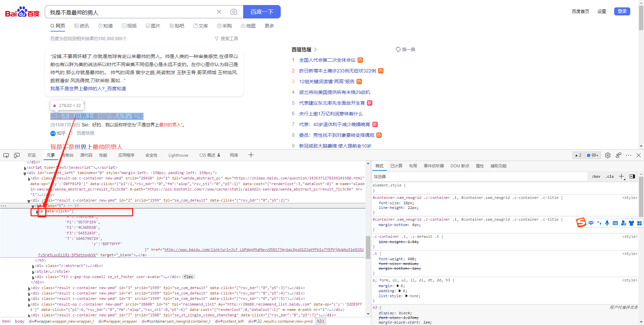Expand the list-style property triangle
Image resolution: width=644 pixels, height=325 pixels.
tap(407, 296)
